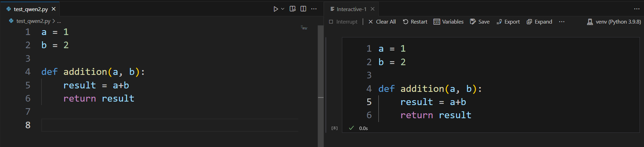Select the Interactive-1 tab
Viewport: 644px width, 147px height.
(x=352, y=9)
